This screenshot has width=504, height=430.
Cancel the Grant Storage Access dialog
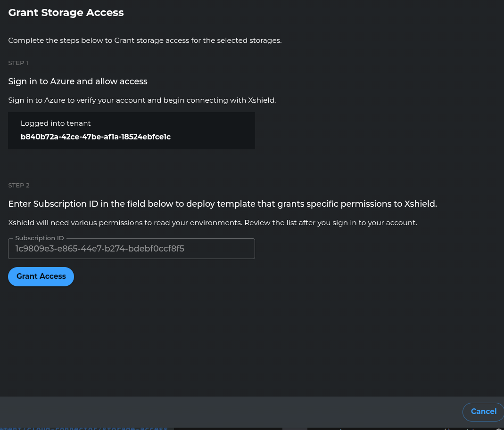click(483, 412)
